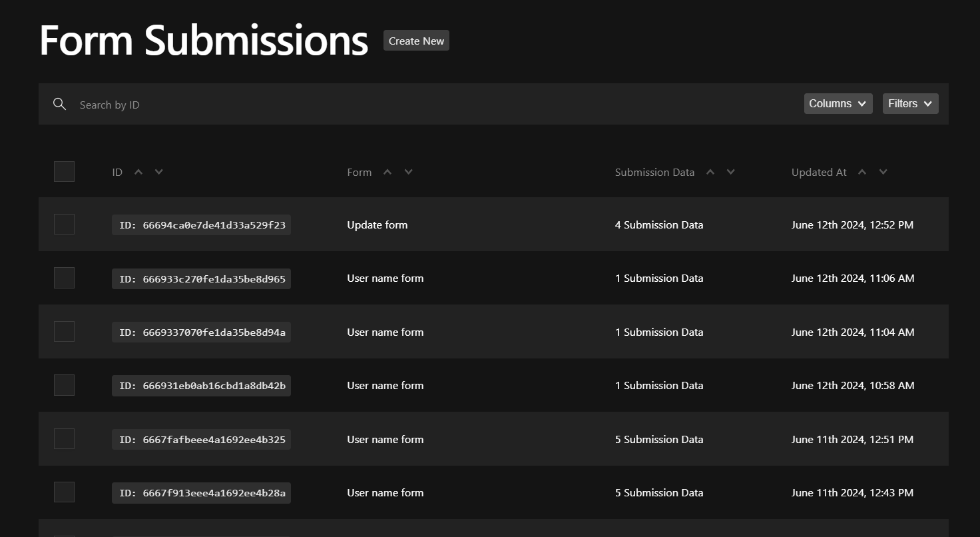This screenshot has width=980, height=537.
Task: Sort Form column ascending arrow
Action: pyautogui.click(x=387, y=172)
